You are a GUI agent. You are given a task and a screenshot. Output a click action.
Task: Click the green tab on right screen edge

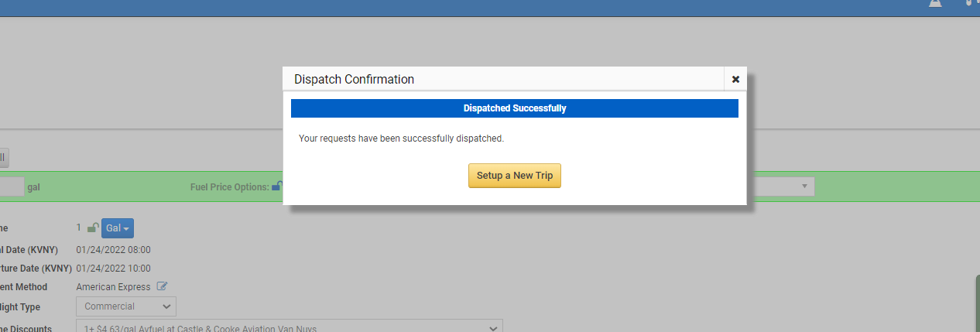pyautogui.click(x=977, y=302)
